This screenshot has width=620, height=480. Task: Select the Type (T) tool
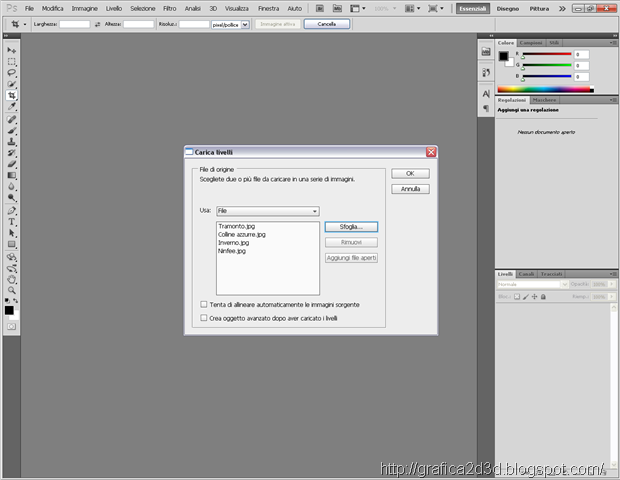pyautogui.click(x=12, y=221)
